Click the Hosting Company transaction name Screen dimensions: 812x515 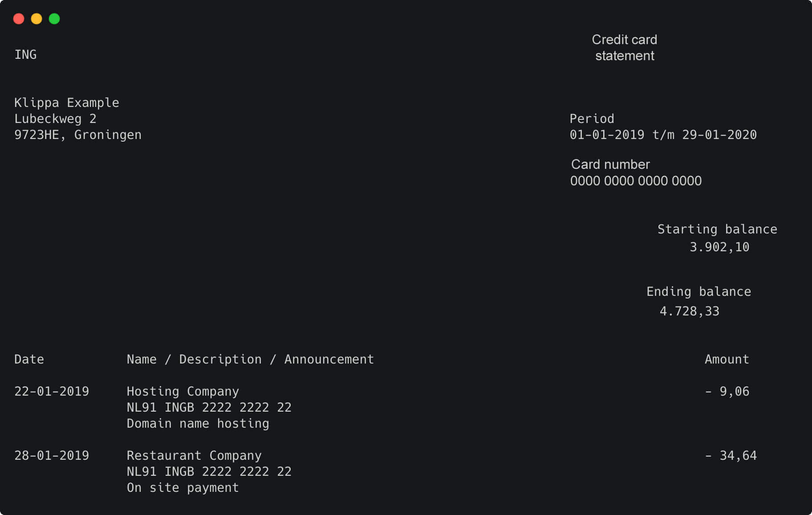click(x=183, y=392)
